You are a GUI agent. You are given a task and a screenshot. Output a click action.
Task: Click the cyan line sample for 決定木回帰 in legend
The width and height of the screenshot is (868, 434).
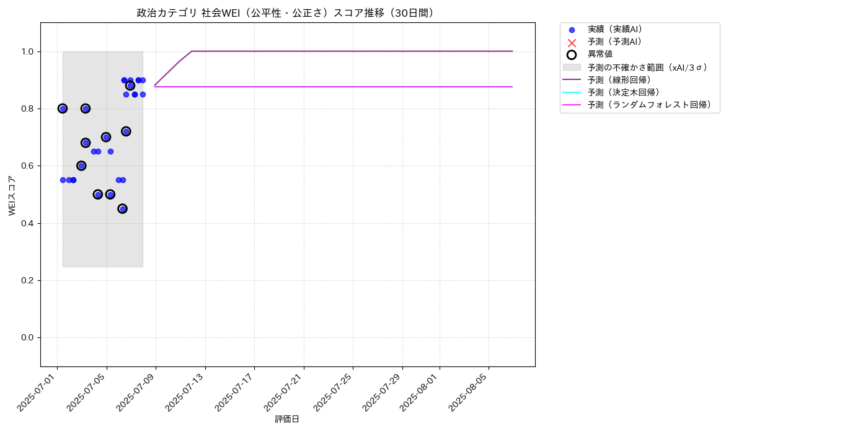coord(572,92)
